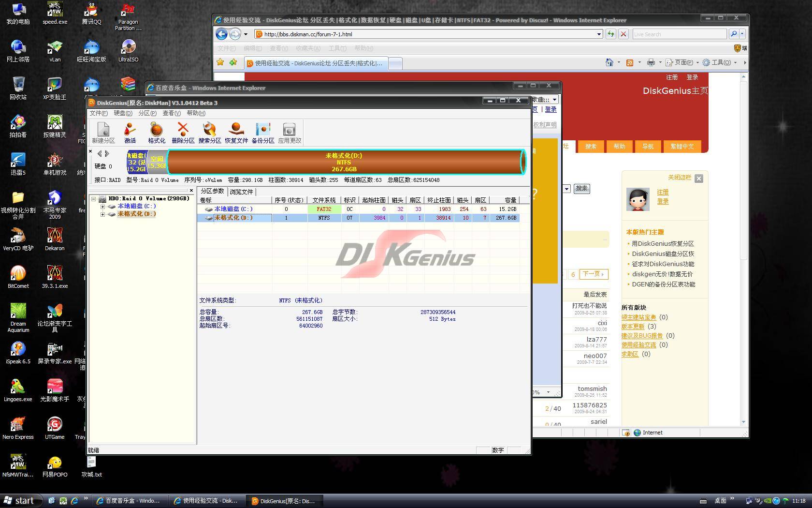This screenshot has height=508, width=812.
Task: Open Nero Express desktop icon
Action: (18, 428)
